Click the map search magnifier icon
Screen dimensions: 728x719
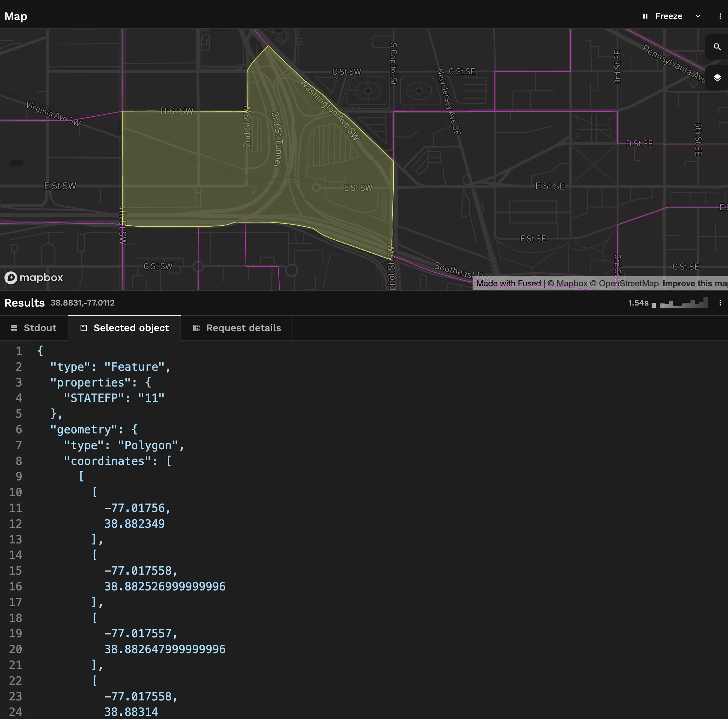click(717, 47)
